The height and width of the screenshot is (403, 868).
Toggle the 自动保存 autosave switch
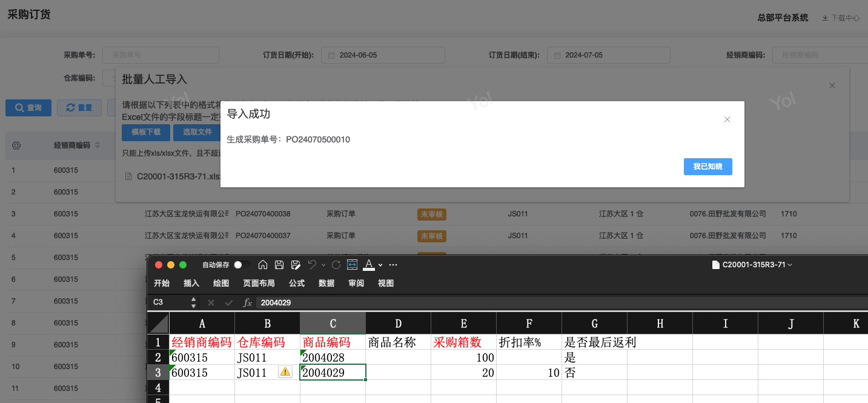click(242, 265)
